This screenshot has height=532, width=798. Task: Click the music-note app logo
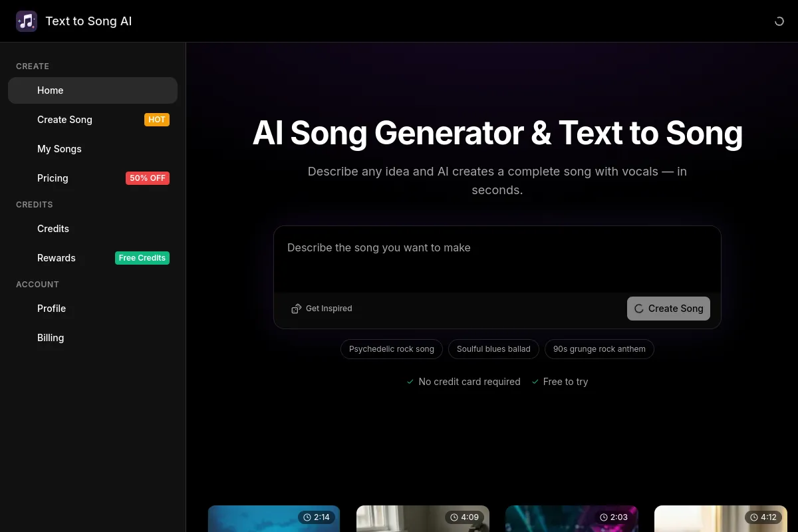coord(27,21)
